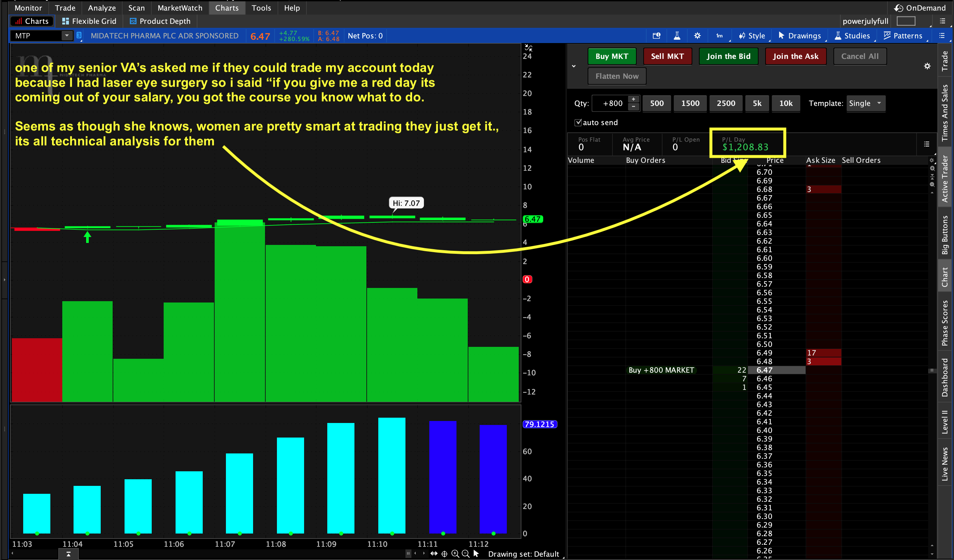Click the zoom out magnifier icon
Viewport: 954px width, 560px height.
click(466, 554)
